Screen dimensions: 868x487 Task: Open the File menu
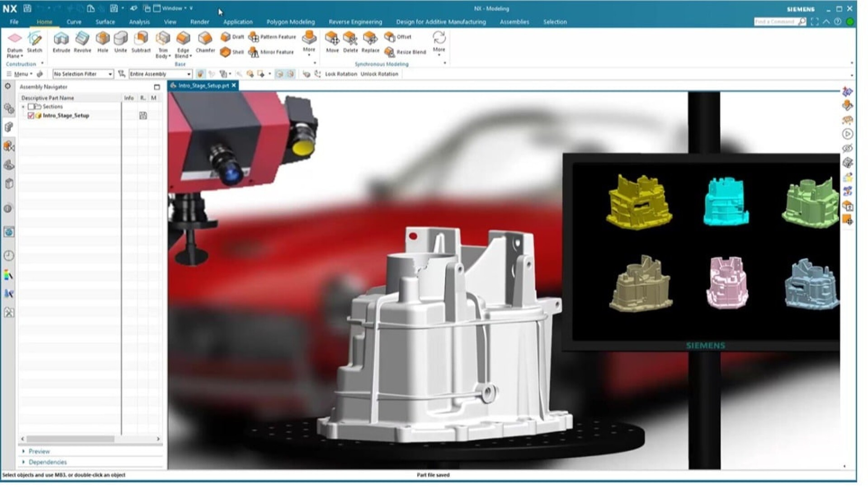pyautogui.click(x=14, y=22)
